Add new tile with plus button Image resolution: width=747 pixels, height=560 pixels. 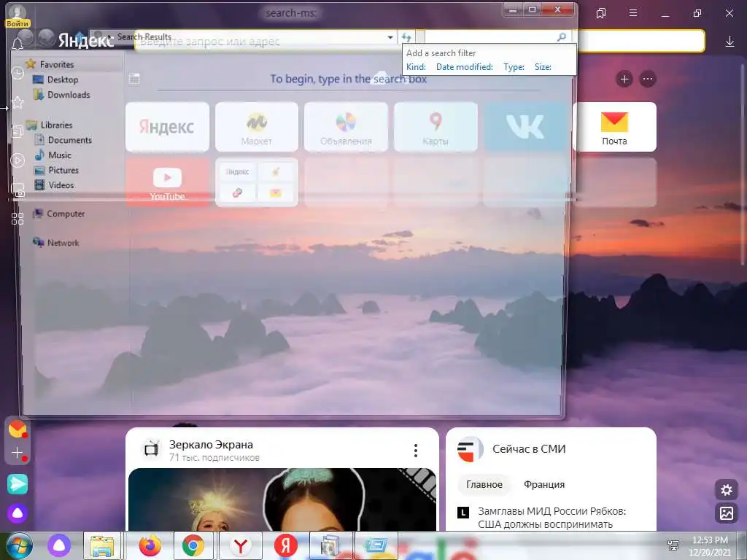[624, 79]
